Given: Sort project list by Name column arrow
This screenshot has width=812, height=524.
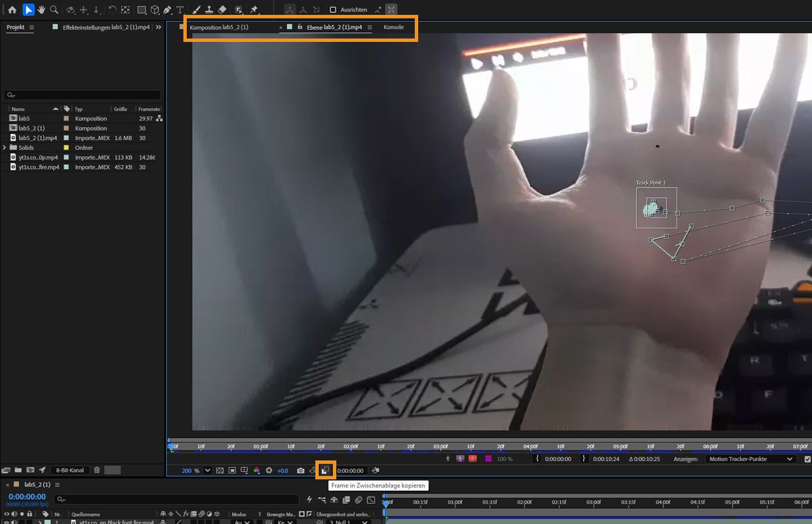Looking at the screenshot, I should coord(55,109).
